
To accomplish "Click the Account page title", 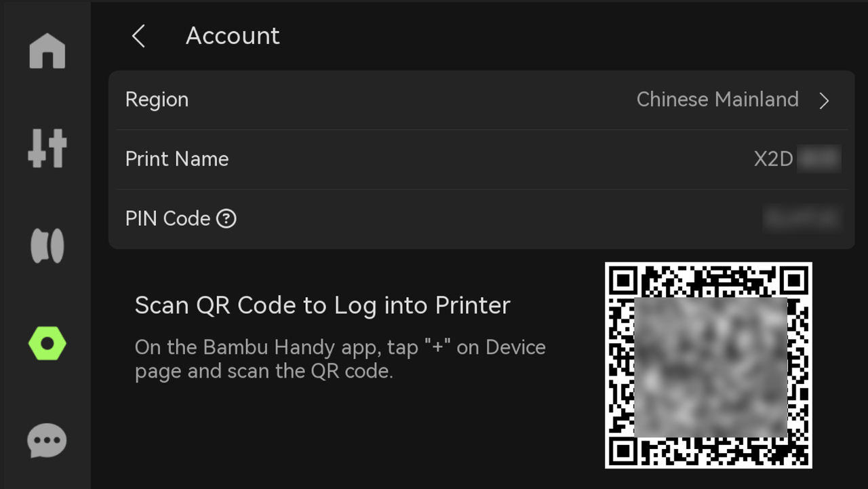I will (233, 36).
